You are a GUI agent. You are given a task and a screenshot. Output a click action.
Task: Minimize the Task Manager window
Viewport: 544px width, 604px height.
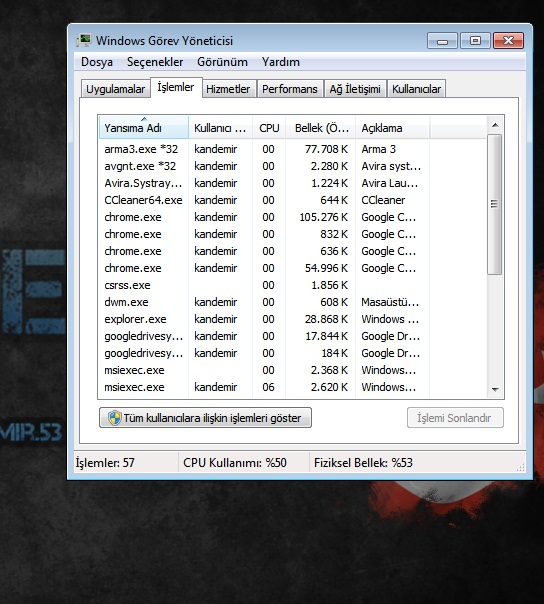442,41
